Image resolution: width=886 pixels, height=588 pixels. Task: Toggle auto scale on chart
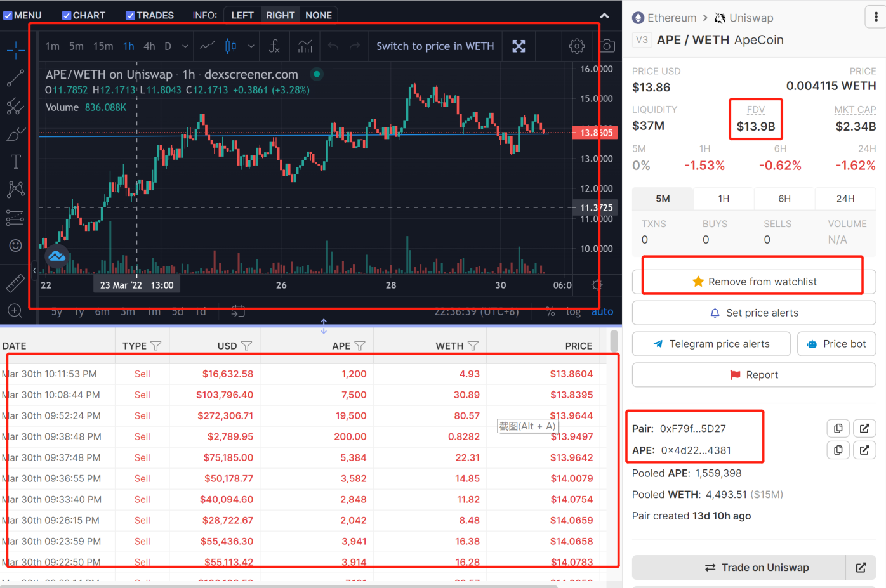click(x=602, y=311)
